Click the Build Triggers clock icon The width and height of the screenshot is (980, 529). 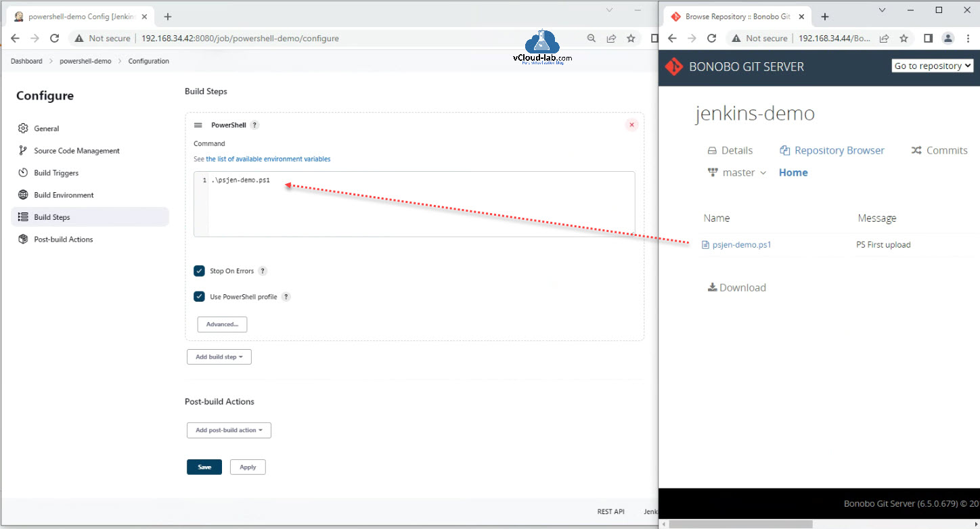coord(23,173)
